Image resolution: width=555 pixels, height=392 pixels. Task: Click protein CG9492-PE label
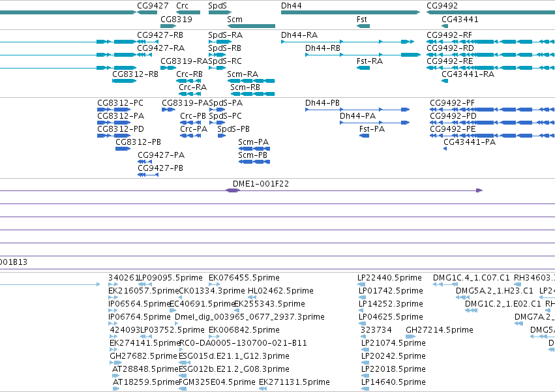453,129
